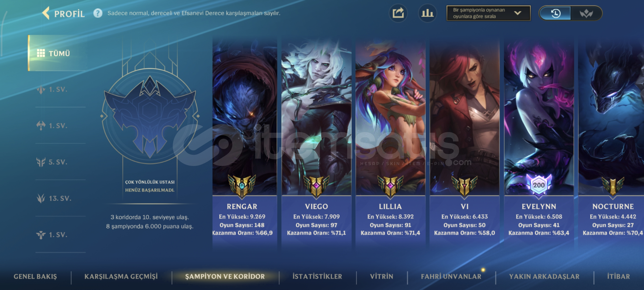
Task: Switch to the history clock toggle
Action: point(555,13)
